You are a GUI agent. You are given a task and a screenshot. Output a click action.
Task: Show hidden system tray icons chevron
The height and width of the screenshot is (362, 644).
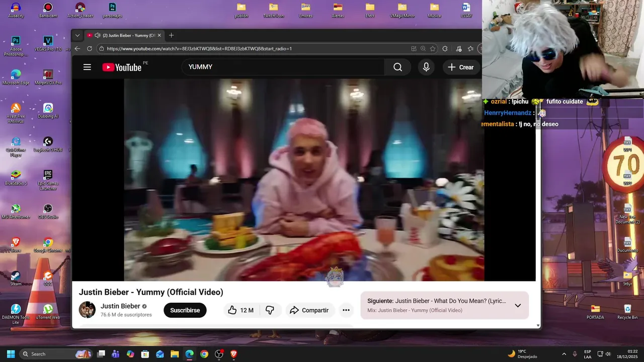pos(563,354)
